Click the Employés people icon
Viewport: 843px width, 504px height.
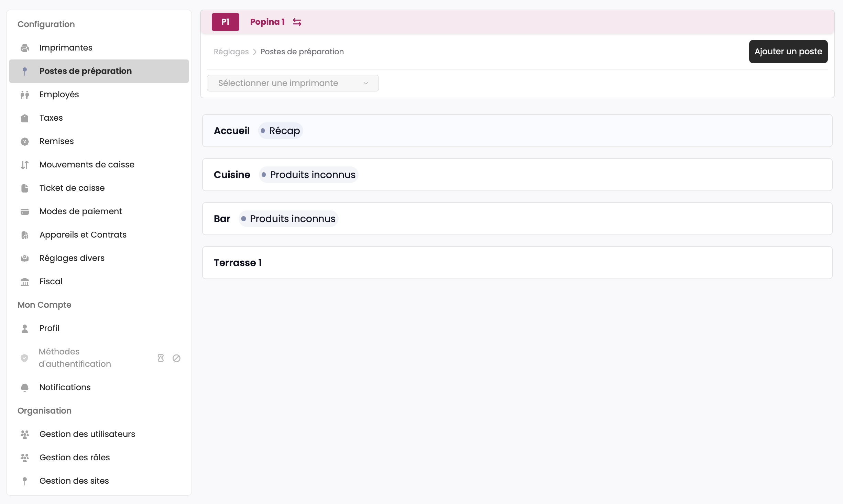pyautogui.click(x=25, y=95)
